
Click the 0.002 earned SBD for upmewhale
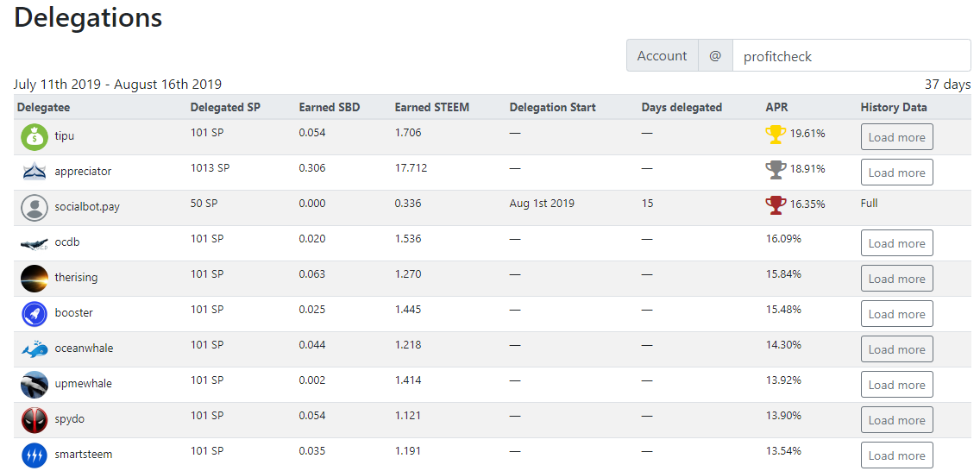[x=312, y=380]
